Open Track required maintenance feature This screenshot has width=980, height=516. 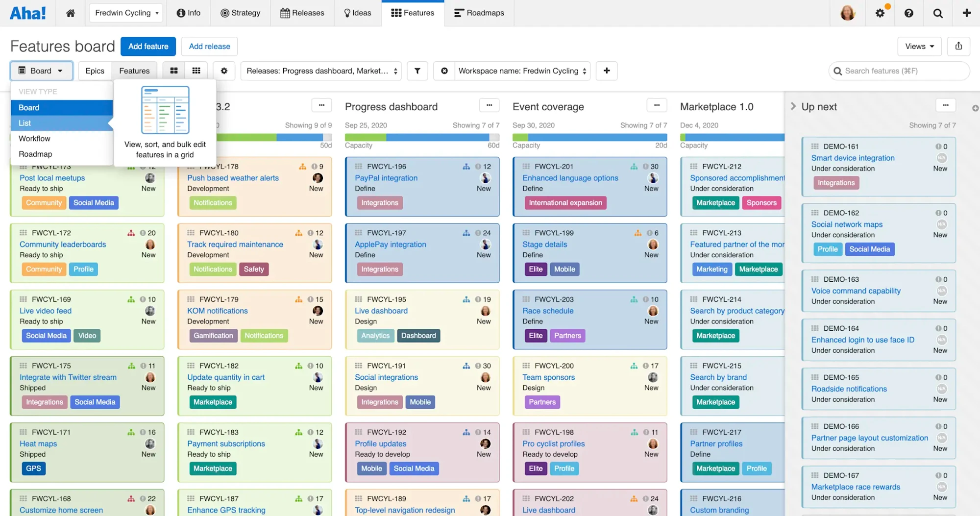pyautogui.click(x=235, y=244)
